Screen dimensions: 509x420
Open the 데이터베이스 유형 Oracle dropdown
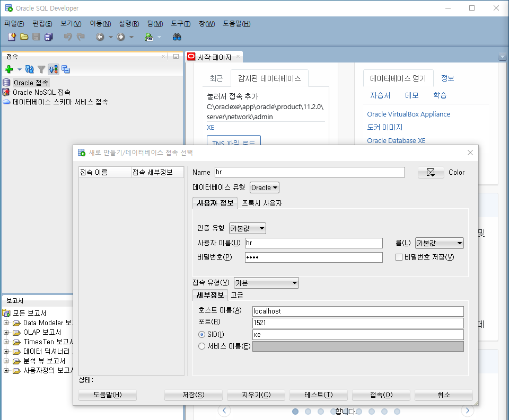click(x=264, y=187)
